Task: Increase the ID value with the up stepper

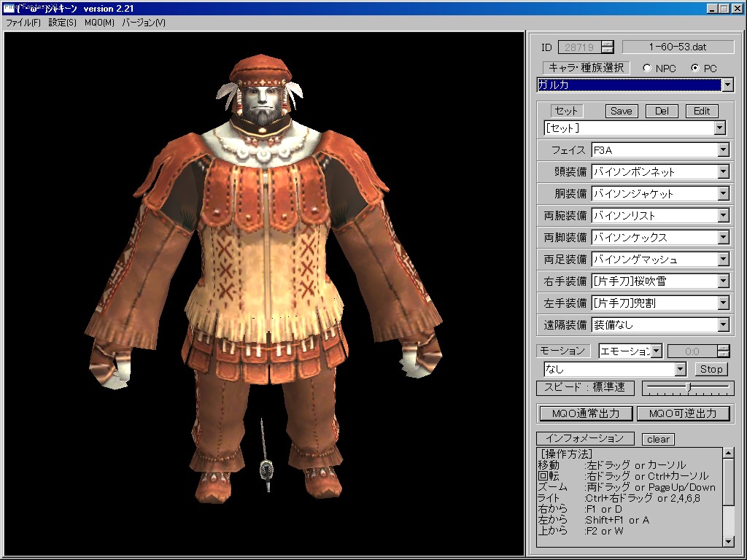Action: pyautogui.click(x=608, y=44)
